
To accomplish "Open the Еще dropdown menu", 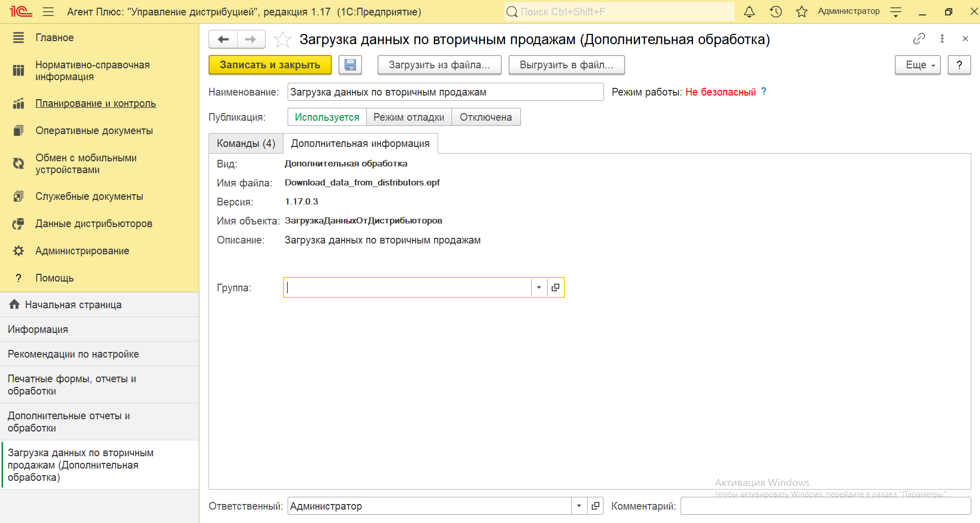I will pyautogui.click(x=918, y=65).
